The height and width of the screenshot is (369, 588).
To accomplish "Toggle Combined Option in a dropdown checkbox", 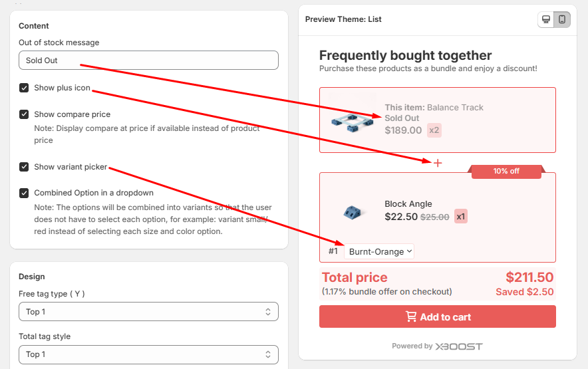I will 24,193.
